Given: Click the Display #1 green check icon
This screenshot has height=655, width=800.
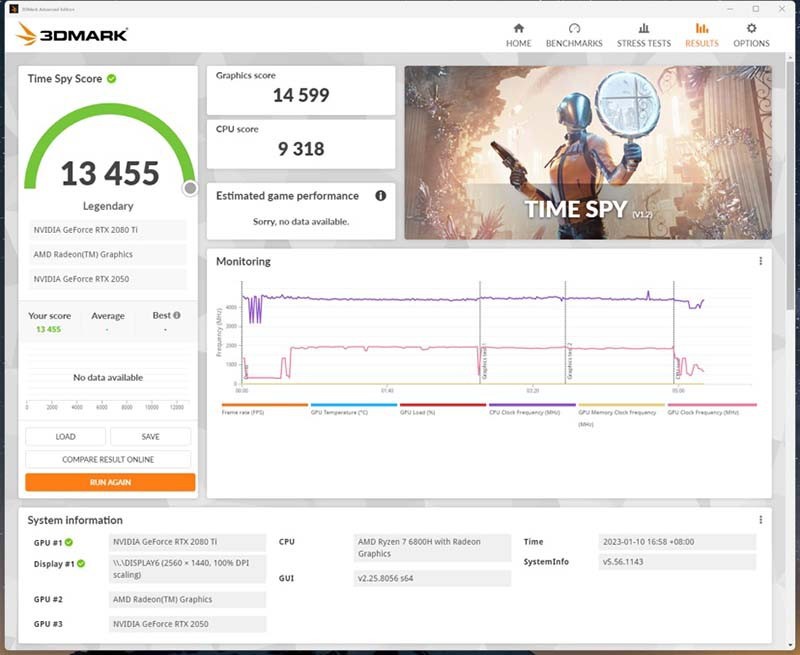Looking at the screenshot, I should 81,564.
